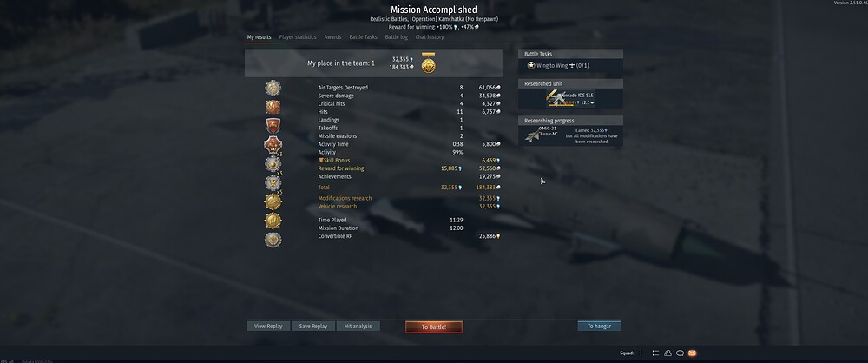
Task: Open the chat bubble icon in bottom bar
Action: click(680, 353)
